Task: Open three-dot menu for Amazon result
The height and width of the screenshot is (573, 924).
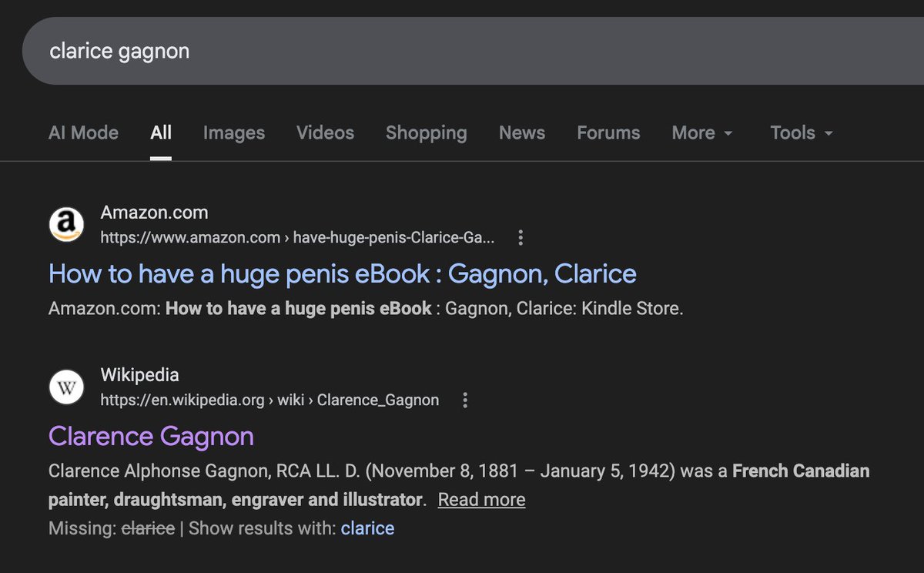Action: click(521, 237)
